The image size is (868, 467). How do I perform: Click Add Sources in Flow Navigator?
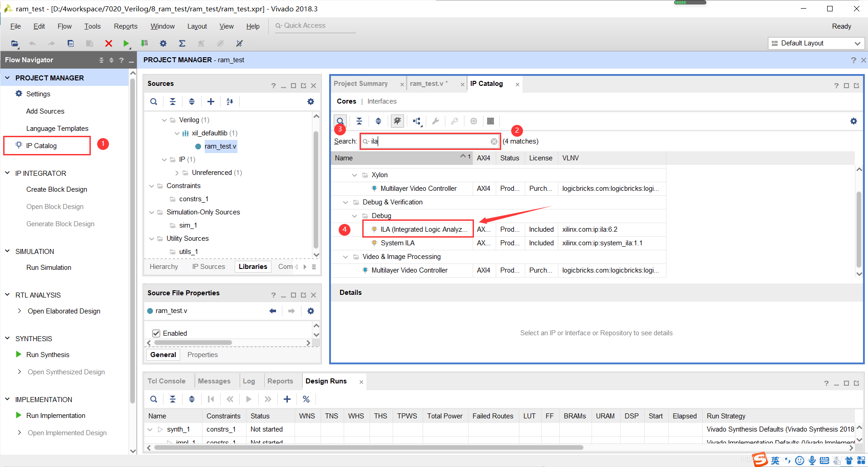click(45, 111)
